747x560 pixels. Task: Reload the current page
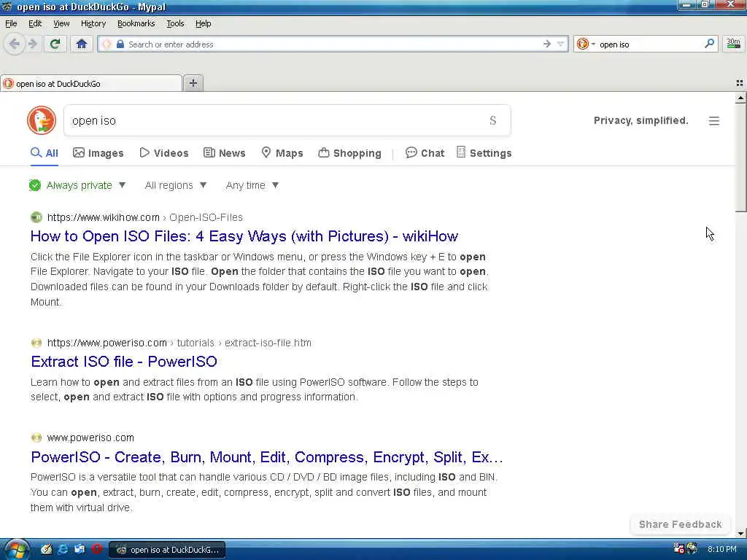point(55,44)
